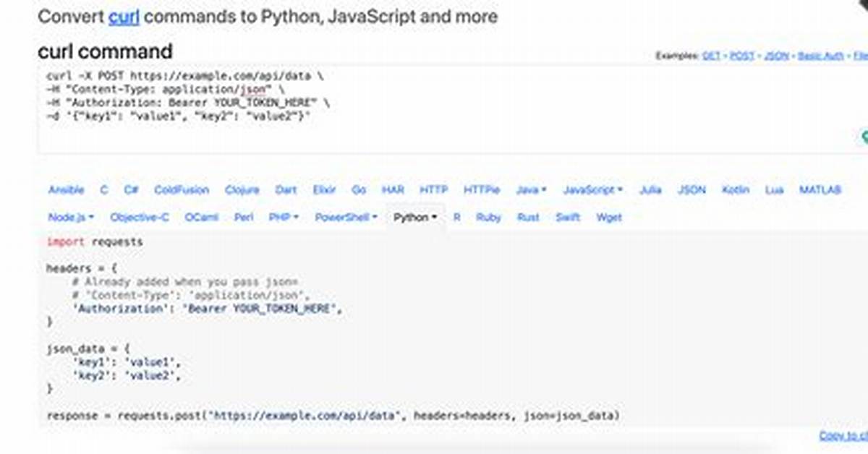Select the Dart tab
Image resolution: width=868 pixels, height=454 pixels.
click(x=286, y=190)
